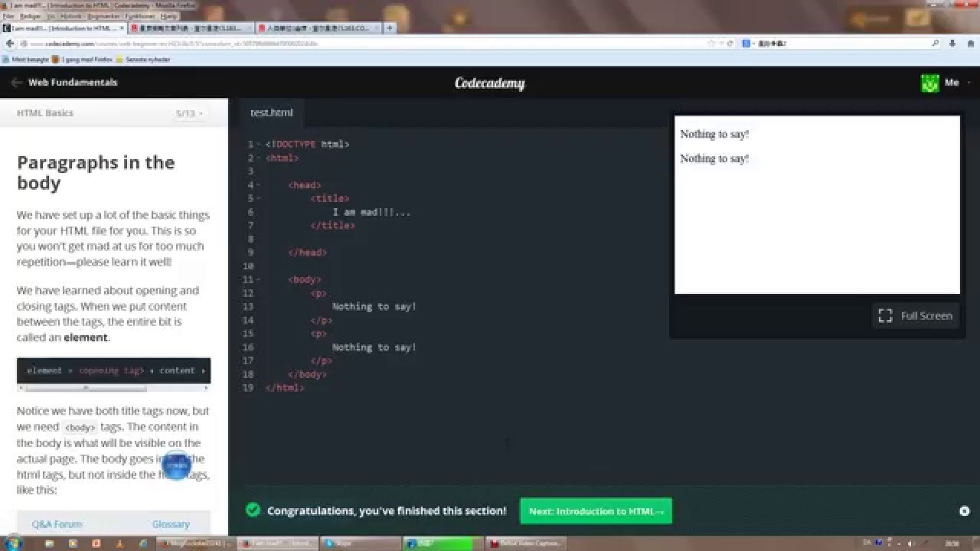The height and width of the screenshot is (551, 980).
Task: Dismiss the congratulations banner with the X
Action: (963, 510)
